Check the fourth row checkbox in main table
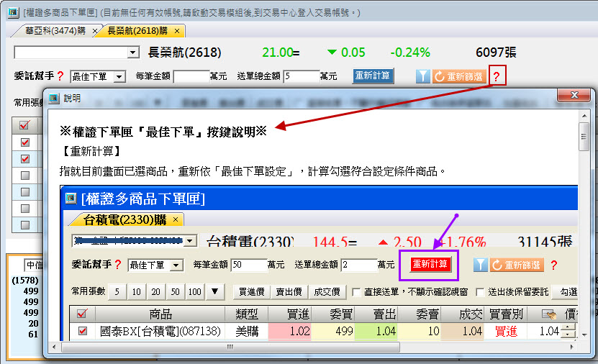The image size is (598, 364). [24, 192]
